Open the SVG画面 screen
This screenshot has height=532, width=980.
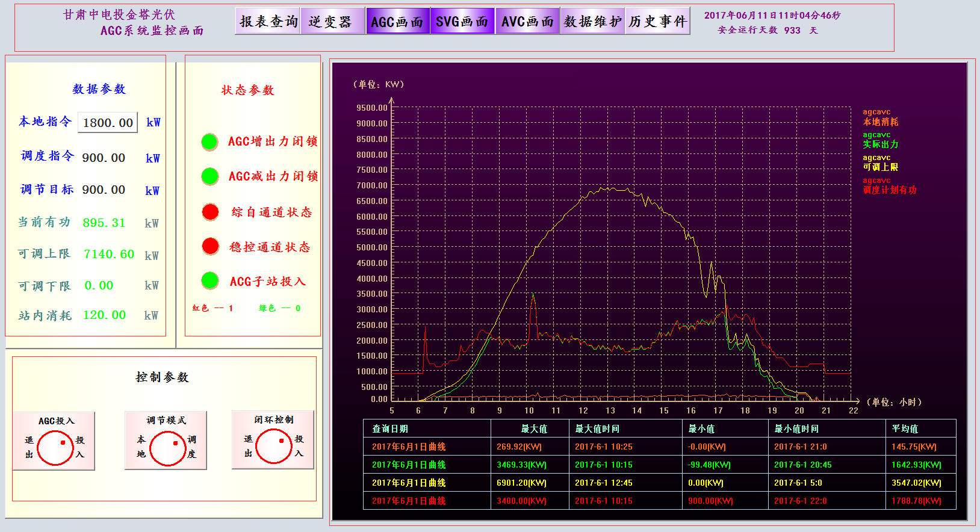point(462,22)
